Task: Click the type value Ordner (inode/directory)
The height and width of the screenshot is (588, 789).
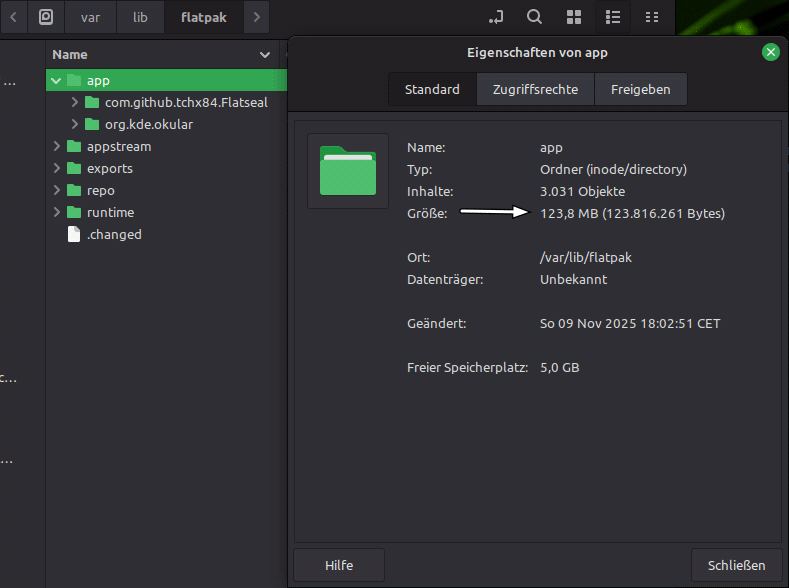Action: 613,170
